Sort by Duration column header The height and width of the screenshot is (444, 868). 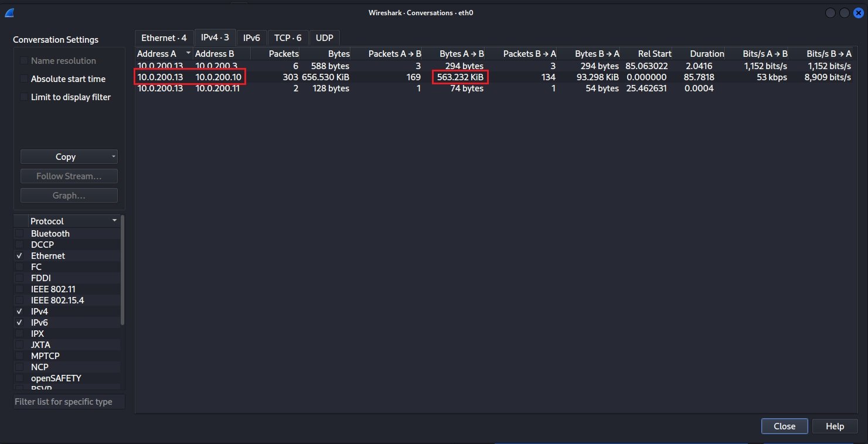tap(699, 53)
